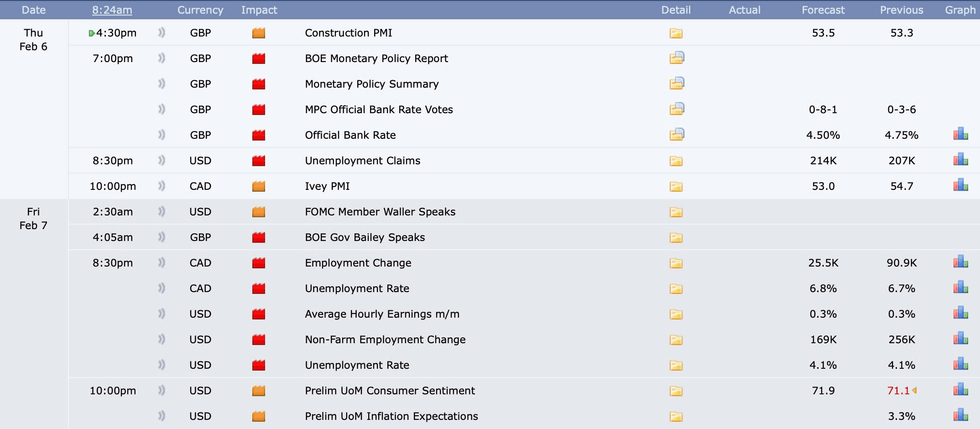Open detail folder for BOE Gov Bailey Speaks
Viewport: 980px width, 429px height.
pyautogui.click(x=676, y=238)
